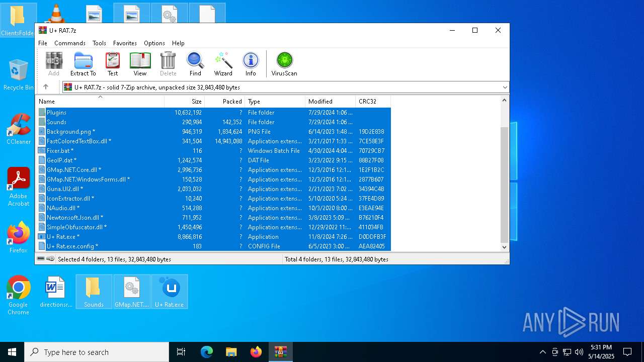Screen dimensions: 644x362
Task: Click WinRAR taskbar button
Action: point(281,352)
